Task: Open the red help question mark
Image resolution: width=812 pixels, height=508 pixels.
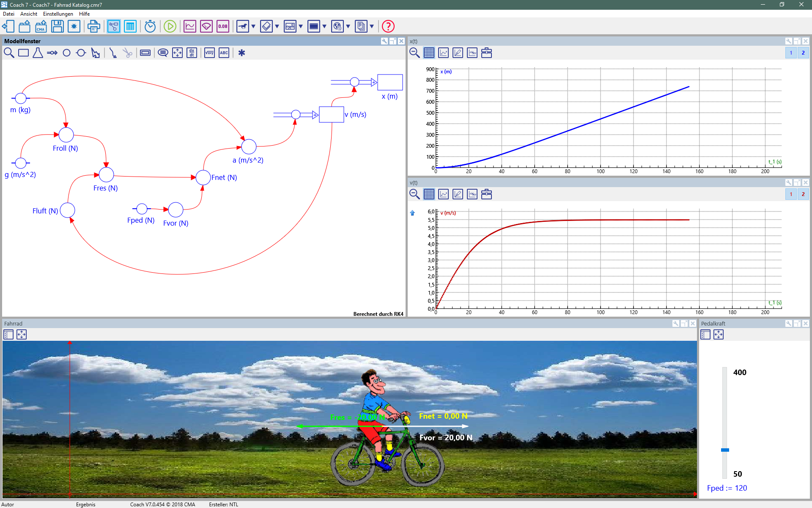Action: [x=388, y=26]
